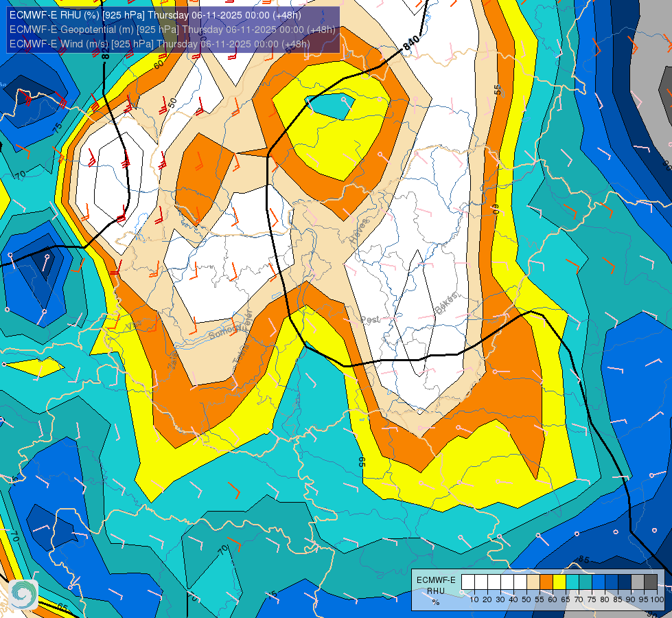This screenshot has height=618, width=672.
Task: Click legend tick value 30
Action: [500, 599]
